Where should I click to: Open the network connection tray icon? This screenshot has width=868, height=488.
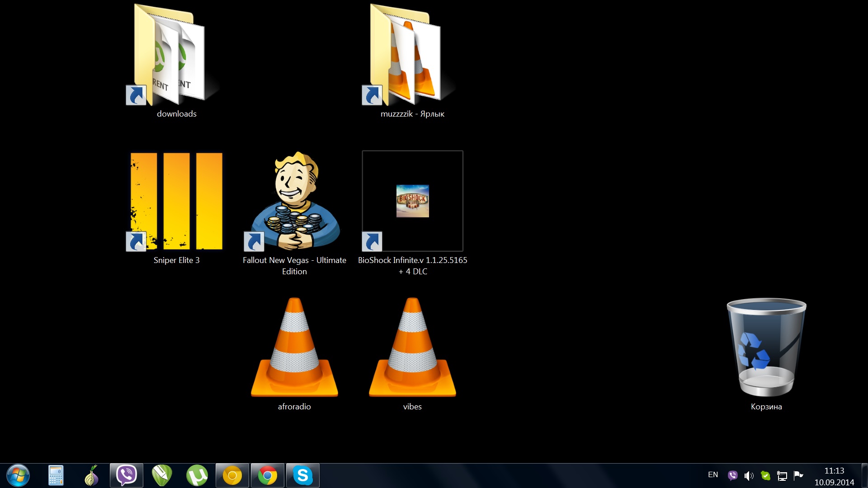pos(782,475)
